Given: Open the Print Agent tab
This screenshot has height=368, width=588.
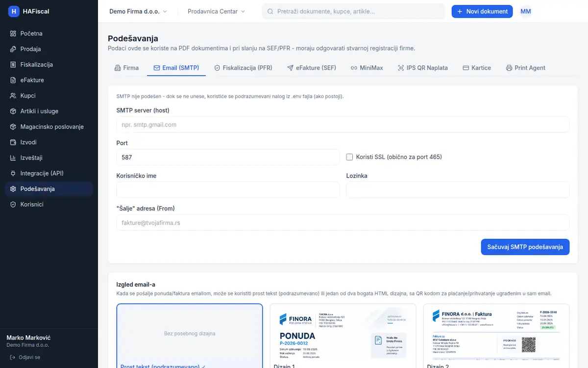Looking at the screenshot, I should 526,68.
